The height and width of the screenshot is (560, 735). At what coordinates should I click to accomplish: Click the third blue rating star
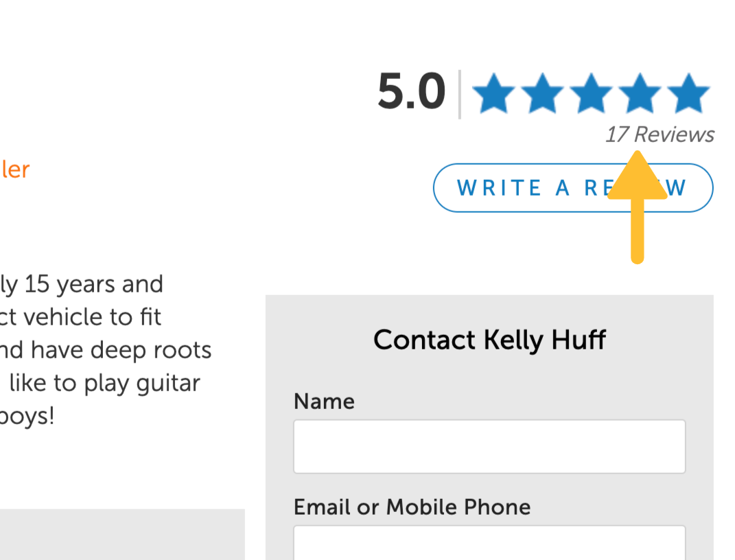coord(591,94)
